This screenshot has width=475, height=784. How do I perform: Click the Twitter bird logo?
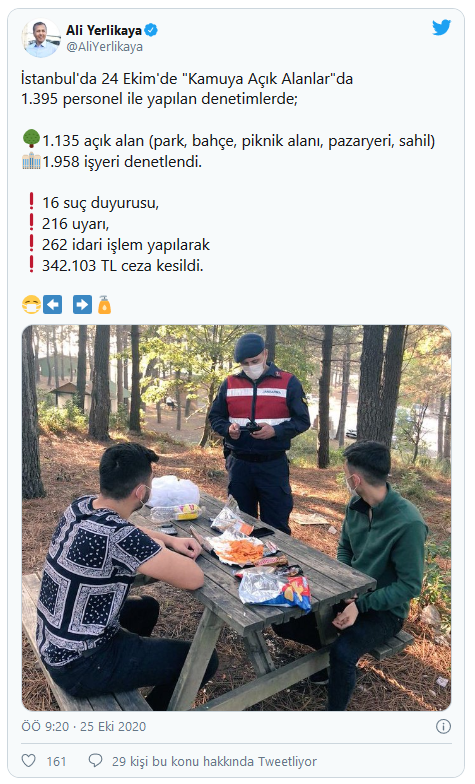(x=442, y=28)
